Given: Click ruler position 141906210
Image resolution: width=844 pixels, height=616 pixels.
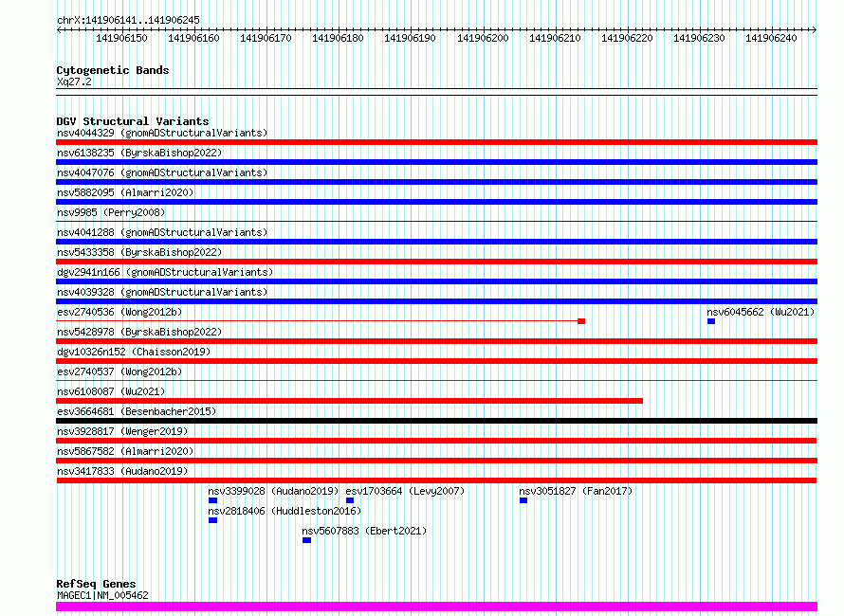Looking at the screenshot, I should 555,38.
